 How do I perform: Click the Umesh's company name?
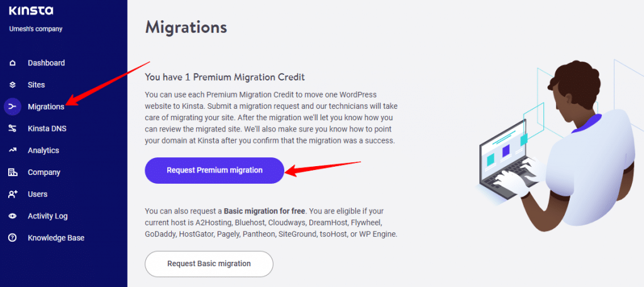[36, 29]
